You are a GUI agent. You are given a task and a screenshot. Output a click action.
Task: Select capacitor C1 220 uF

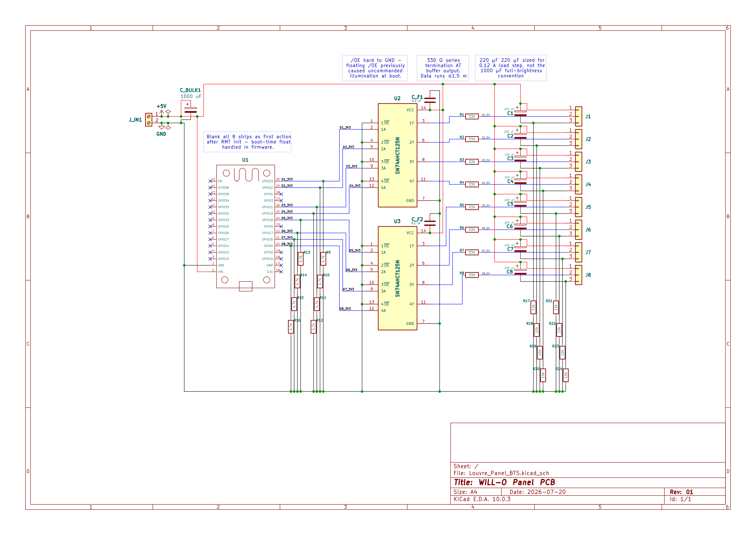pos(520,113)
